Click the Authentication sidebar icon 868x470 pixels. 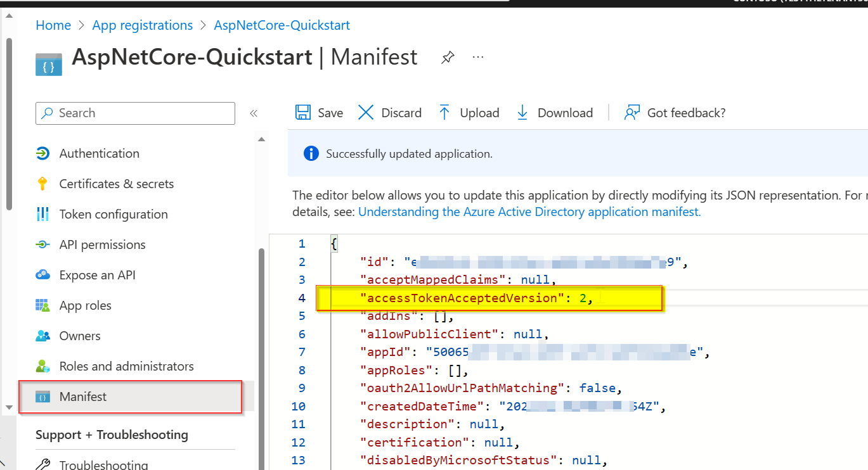tap(42, 153)
